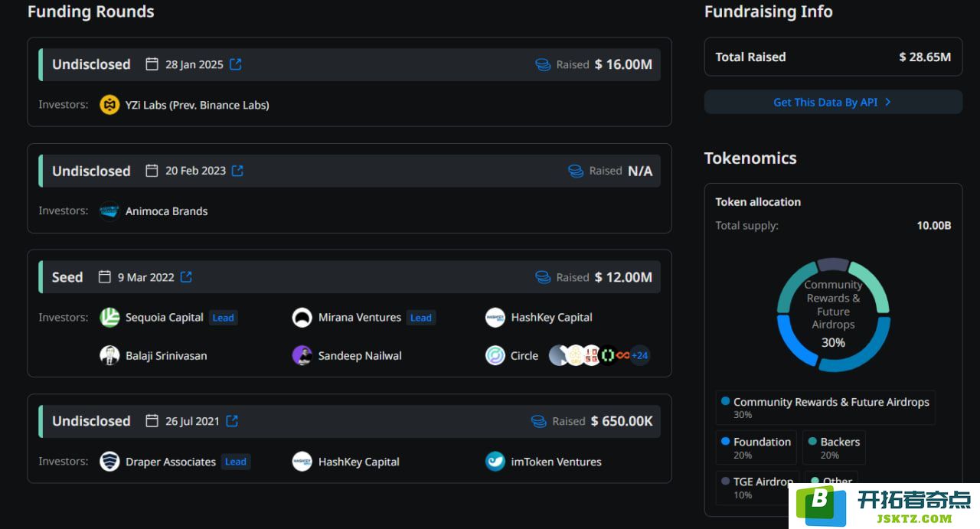
Task: Select TGE Airdrop legend color dot
Action: click(x=725, y=481)
